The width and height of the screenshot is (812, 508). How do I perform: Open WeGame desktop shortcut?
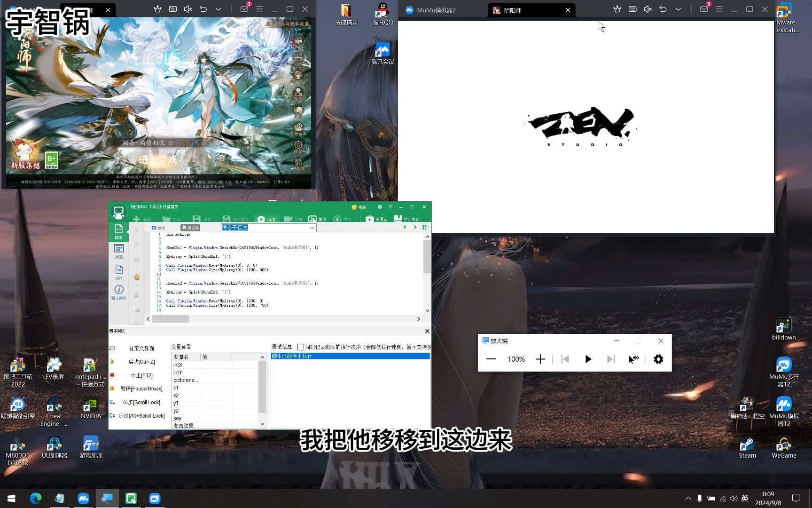tap(784, 447)
